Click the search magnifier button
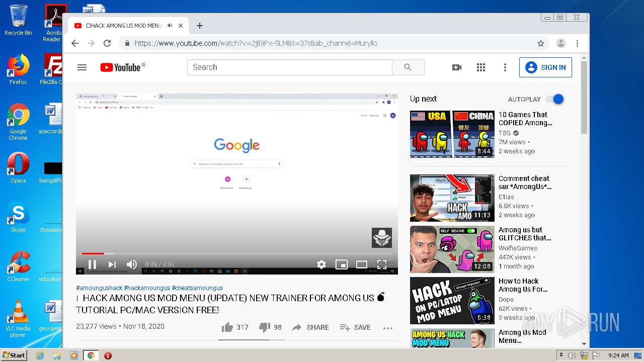This screenshot has width=644, height=362. click(408, 67)
